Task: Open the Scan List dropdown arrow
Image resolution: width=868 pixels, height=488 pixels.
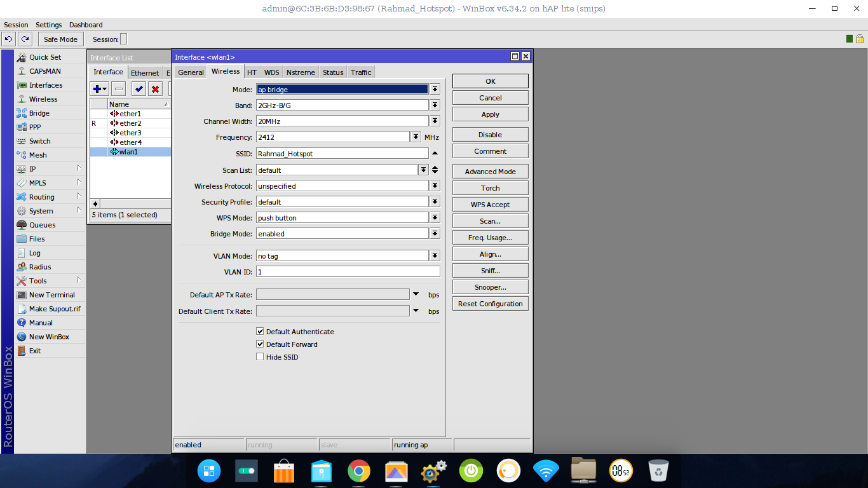Action: coord(424,170)
